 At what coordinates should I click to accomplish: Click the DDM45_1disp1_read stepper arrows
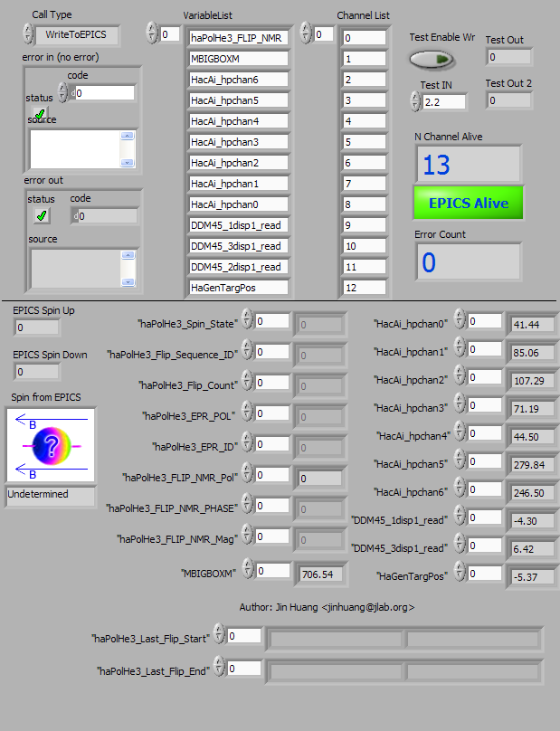pyautogui.click(x=460, y=517)
